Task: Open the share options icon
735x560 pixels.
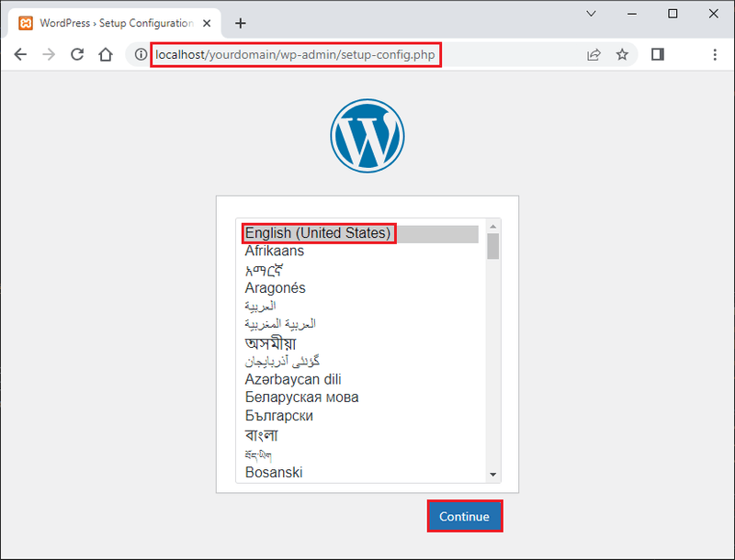Action: (x=594, y=54)
